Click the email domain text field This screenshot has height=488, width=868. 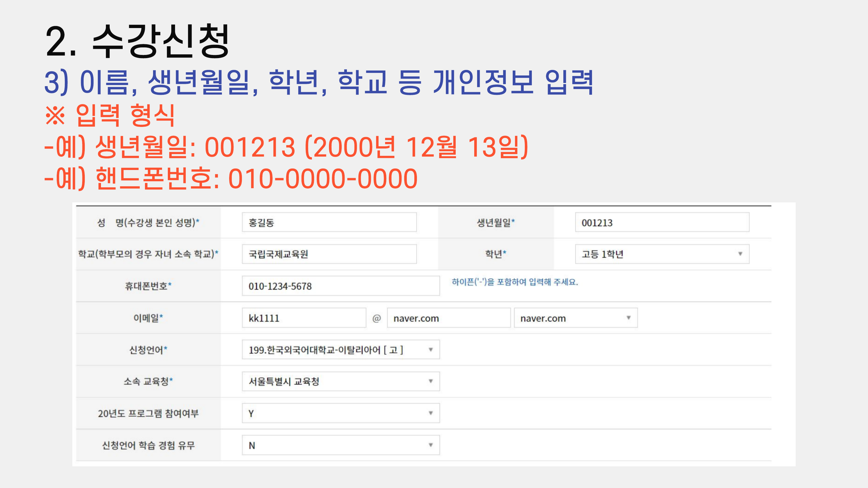pyautogui.click(x=448, y=318)
